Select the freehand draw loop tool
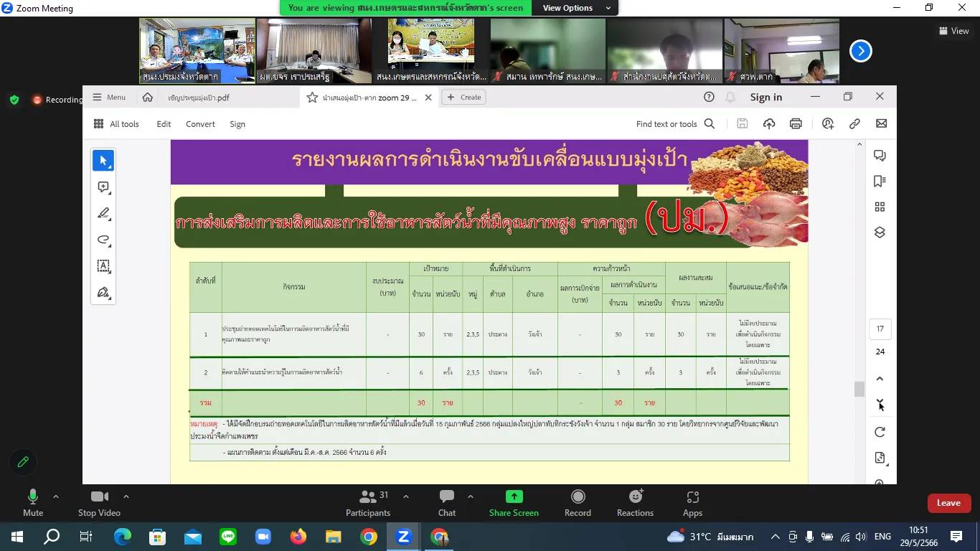The height and width of the screenshot is (551, 980). point(103,240)
